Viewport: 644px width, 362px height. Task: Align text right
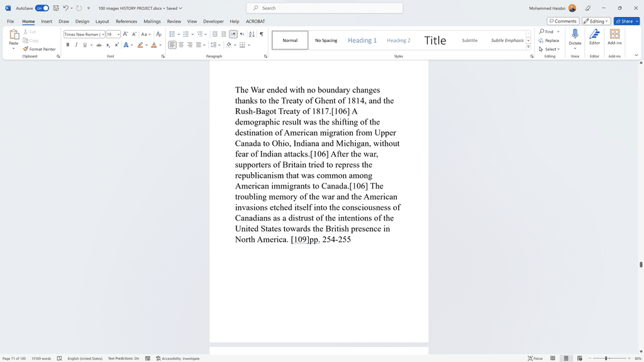[190, 45]
